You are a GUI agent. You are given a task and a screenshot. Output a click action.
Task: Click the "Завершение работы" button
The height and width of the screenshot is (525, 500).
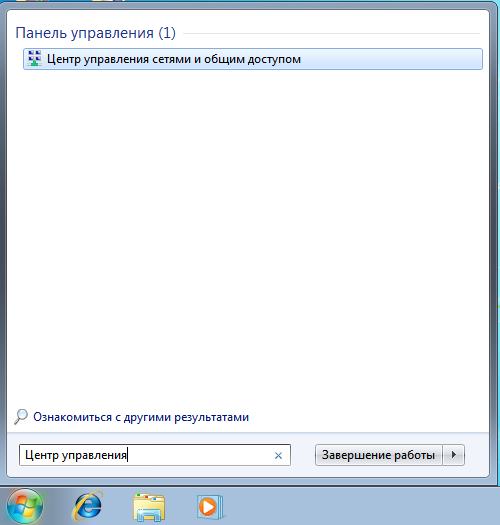(378, 455)
